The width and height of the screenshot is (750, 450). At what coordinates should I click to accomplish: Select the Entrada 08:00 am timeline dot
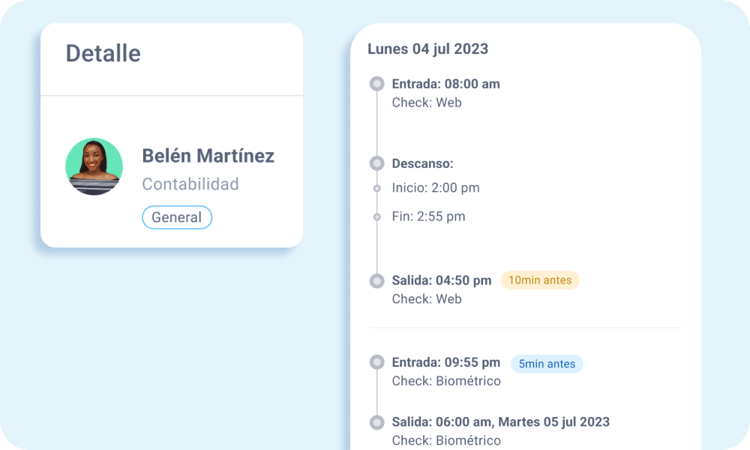[377, 84]
